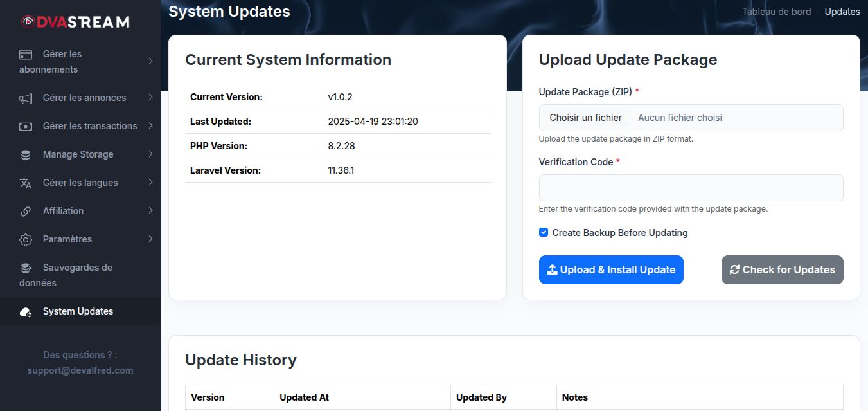Select System Updates in sidebar
The image size is (868, 411).
pyautogui.click(x=80, y=311)
